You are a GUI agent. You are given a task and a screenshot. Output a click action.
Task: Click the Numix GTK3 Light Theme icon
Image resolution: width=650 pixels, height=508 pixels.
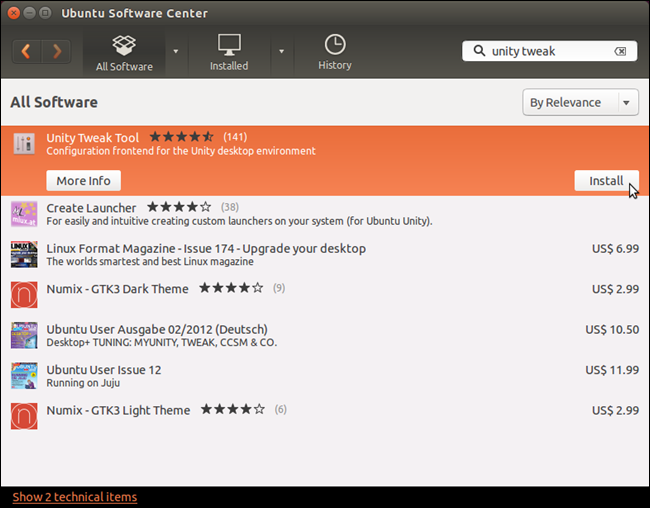click(x=24, y=416)
